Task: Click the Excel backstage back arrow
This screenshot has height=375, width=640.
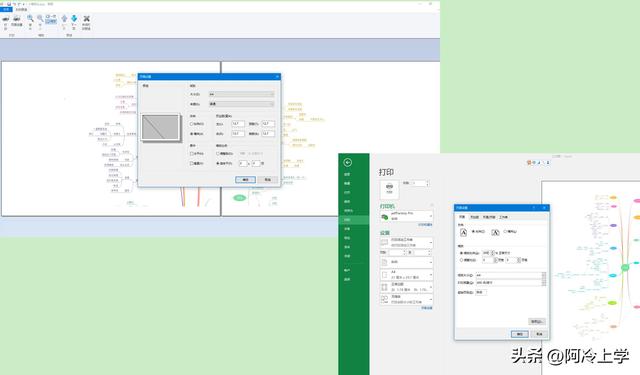Action: point(348,162)
